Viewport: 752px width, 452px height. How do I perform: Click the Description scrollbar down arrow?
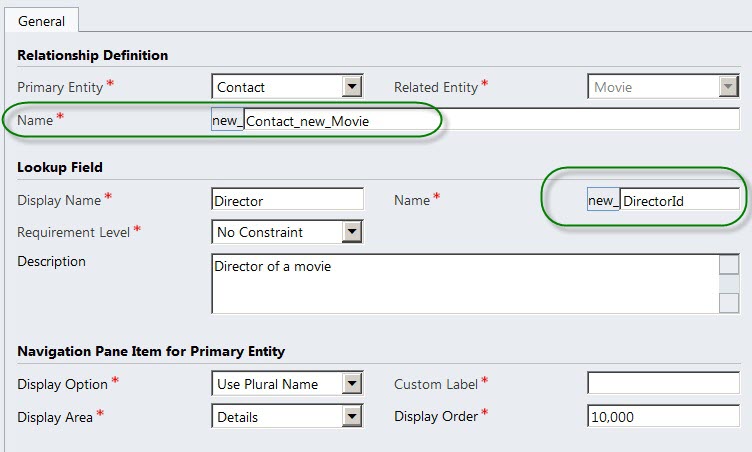729,303
